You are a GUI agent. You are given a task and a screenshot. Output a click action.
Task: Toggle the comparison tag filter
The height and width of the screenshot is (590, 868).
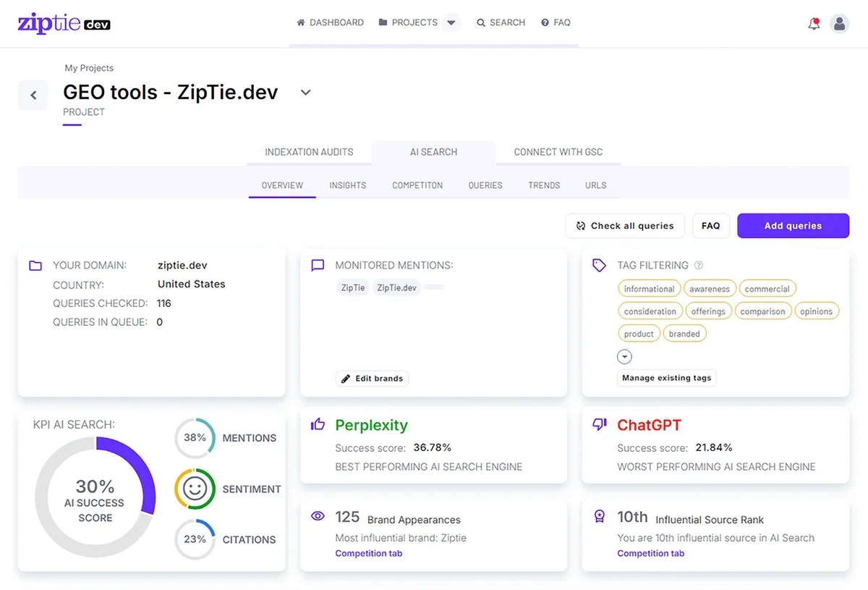762,311
